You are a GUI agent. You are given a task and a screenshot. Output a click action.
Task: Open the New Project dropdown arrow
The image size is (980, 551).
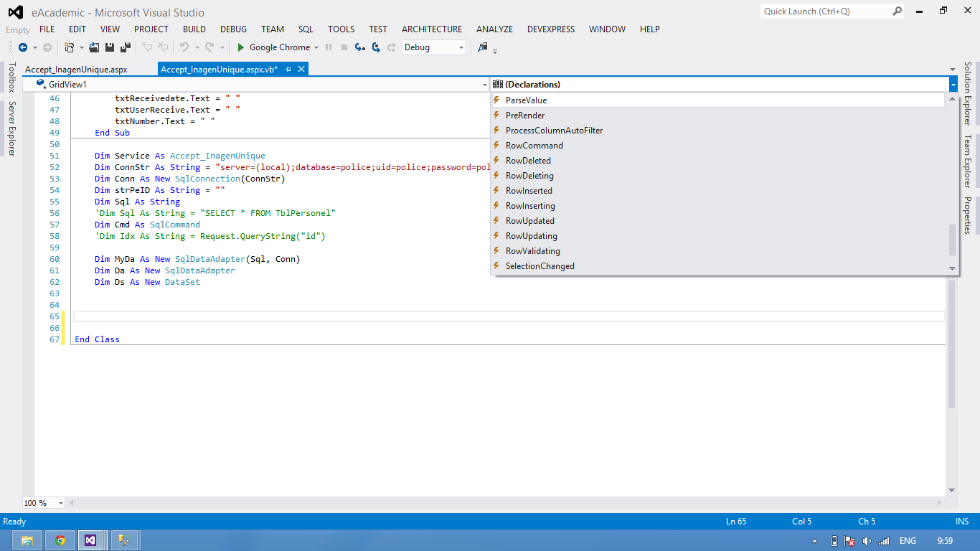click(81, 47)
